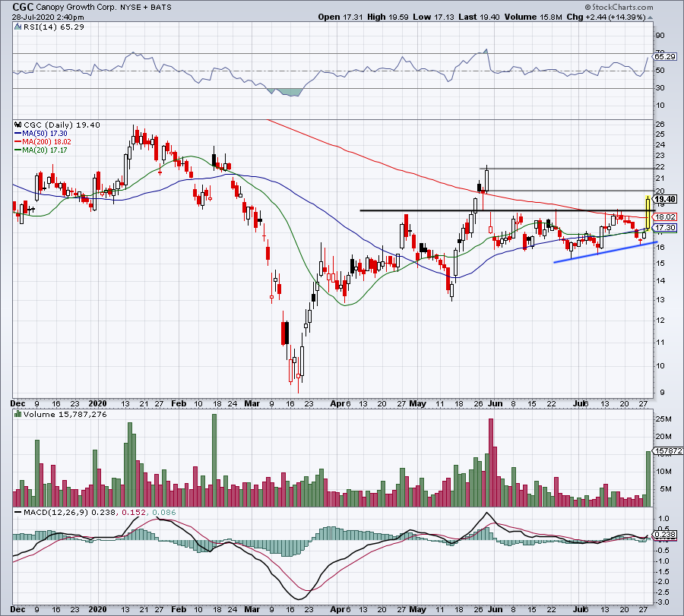
Task: Click the May date label under the MACD panel
Action: pyautogui.click(x=417, y=609)
